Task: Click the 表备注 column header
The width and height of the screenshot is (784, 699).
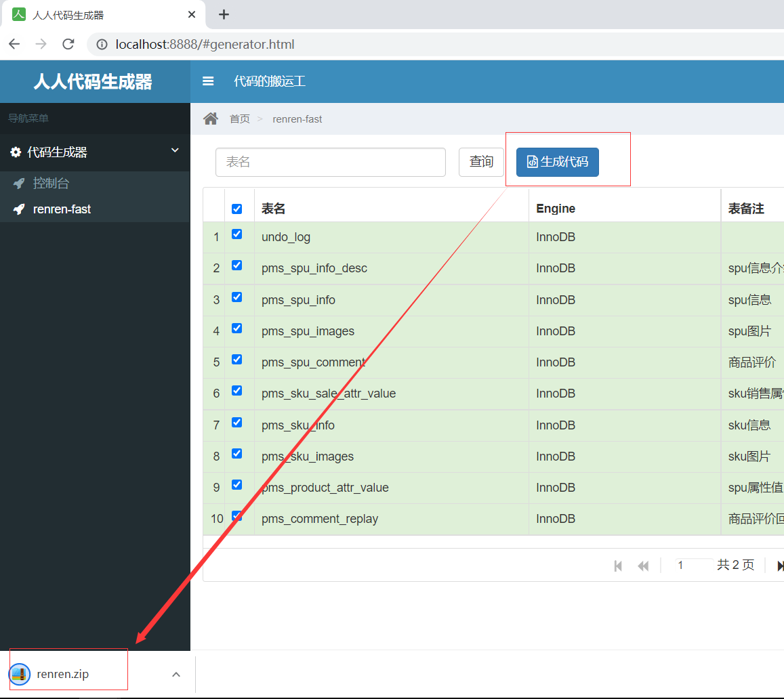Action: (x=746, y=209)
